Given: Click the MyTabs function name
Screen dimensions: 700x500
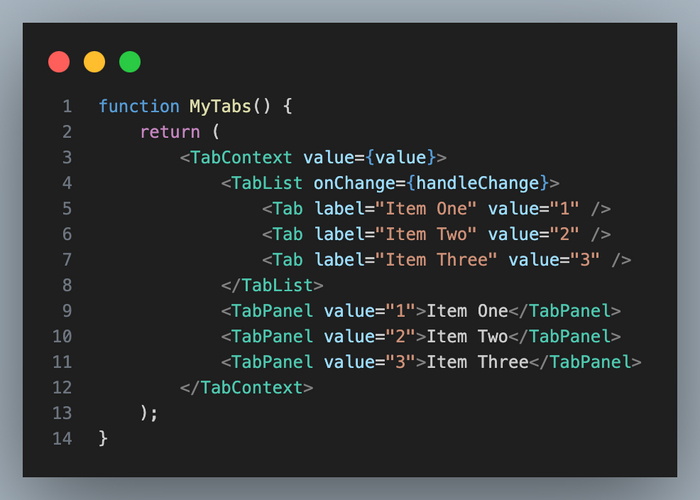Looking at the screenshot, I should tap(225, 106).
